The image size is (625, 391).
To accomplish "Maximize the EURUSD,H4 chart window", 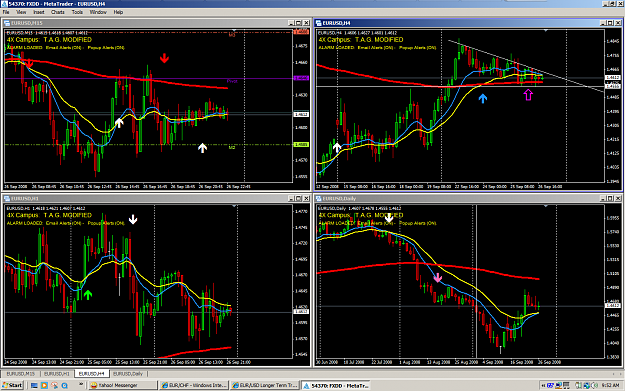I will 610,23.
